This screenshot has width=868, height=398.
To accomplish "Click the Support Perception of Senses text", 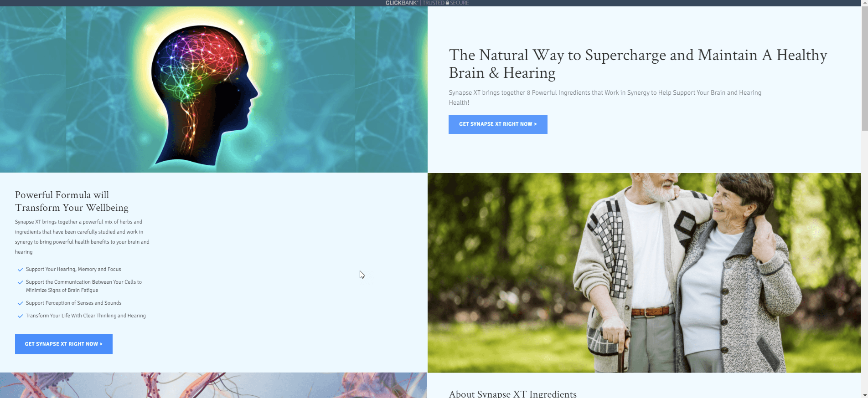I will [x=74, y=303].
